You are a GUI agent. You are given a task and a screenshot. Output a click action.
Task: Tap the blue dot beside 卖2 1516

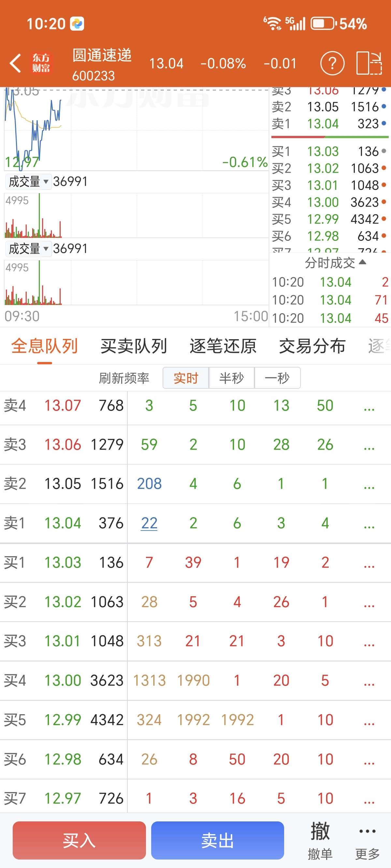pos(384,107)
